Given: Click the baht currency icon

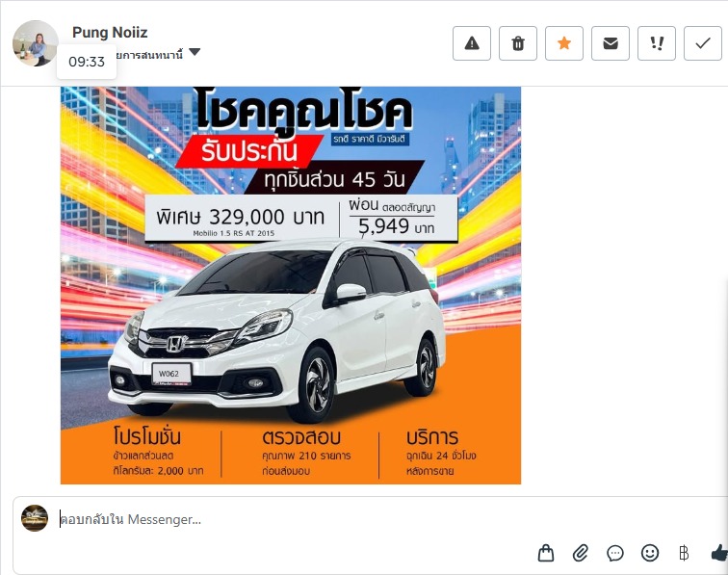Looking at the screenshot, I should pyautogui.click(x=684, y=553).
